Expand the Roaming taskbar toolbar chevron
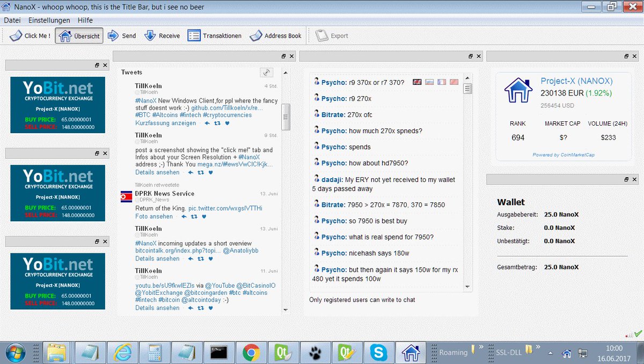Screen dimensions: 644x364 (481, 347)
